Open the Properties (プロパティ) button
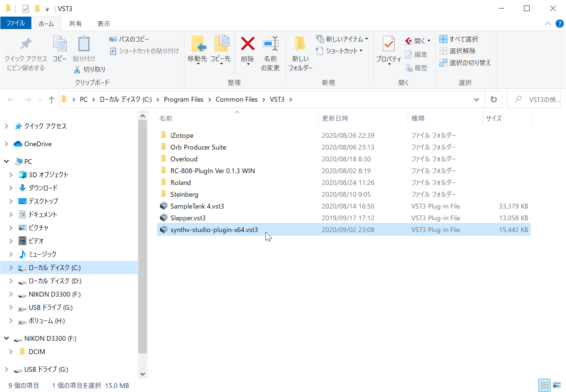Screen dimensions: 566x392 (389, 50)
